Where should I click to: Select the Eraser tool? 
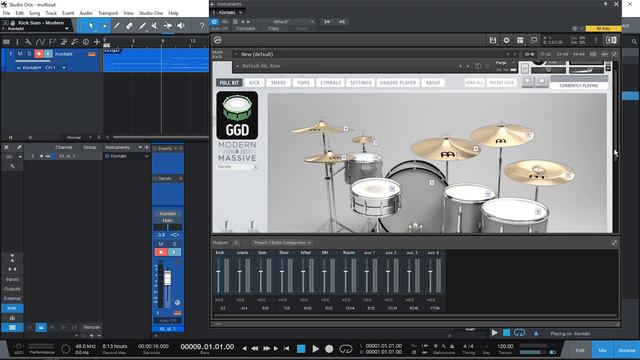(x=129, y=26)
